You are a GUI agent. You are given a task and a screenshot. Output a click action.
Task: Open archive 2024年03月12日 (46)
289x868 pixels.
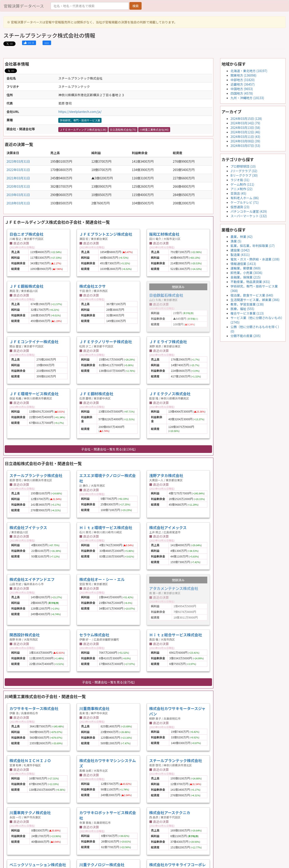[245, 132]
